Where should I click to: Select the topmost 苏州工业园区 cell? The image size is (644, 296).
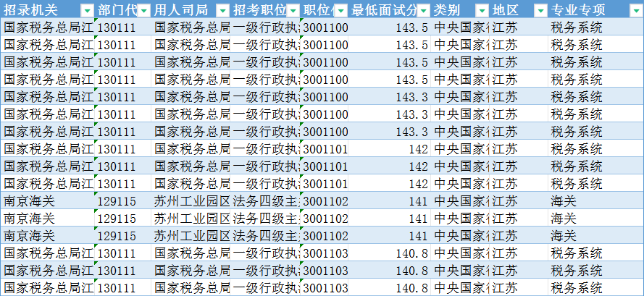coord(191,201)
